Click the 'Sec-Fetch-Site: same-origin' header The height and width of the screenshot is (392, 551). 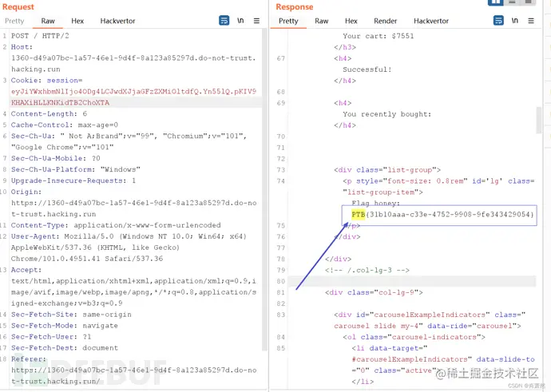pos(71,315)
